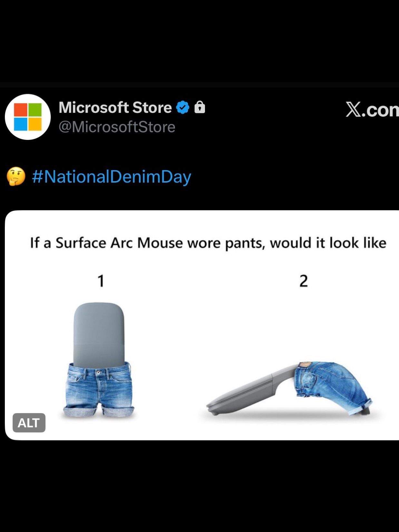
Task: Click the X logo in the corner
Action: pyautogui.click(x=354, y=110)
